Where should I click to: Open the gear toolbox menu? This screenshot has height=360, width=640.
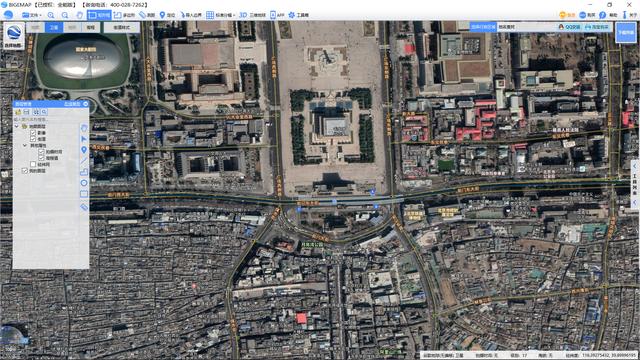point(298,15)
